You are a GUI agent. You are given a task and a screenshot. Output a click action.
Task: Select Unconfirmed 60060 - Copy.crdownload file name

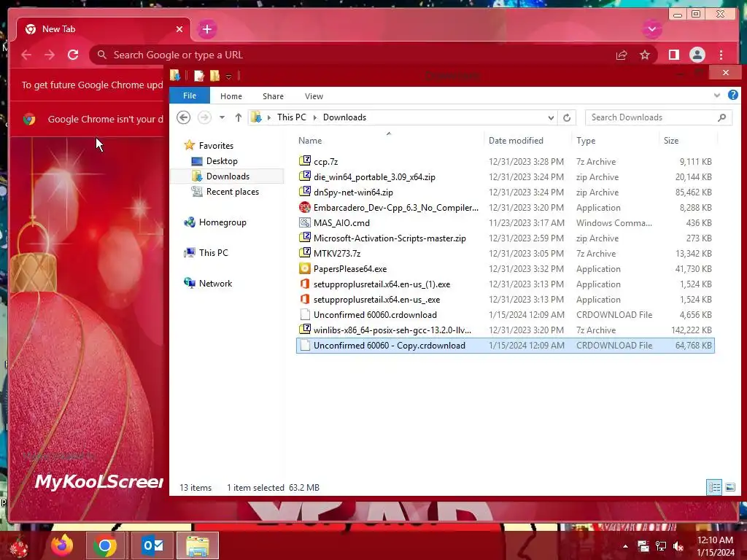(x=390, y=345)
